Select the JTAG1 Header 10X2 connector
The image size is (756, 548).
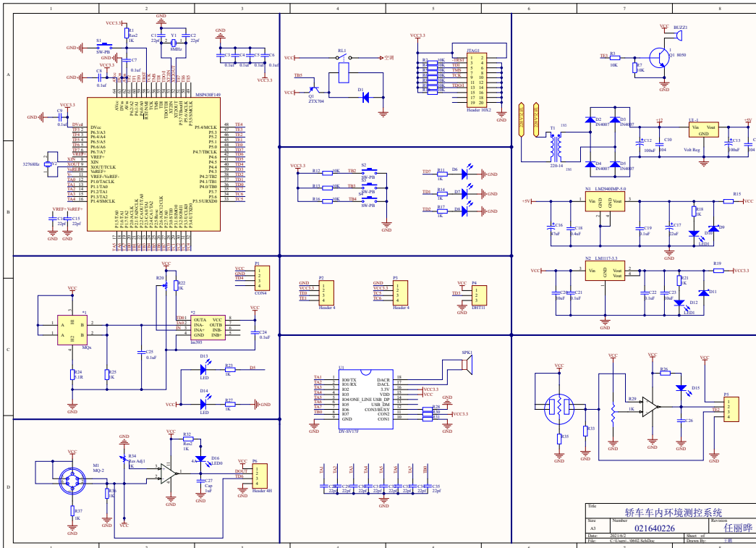click(x=477, y=80)
